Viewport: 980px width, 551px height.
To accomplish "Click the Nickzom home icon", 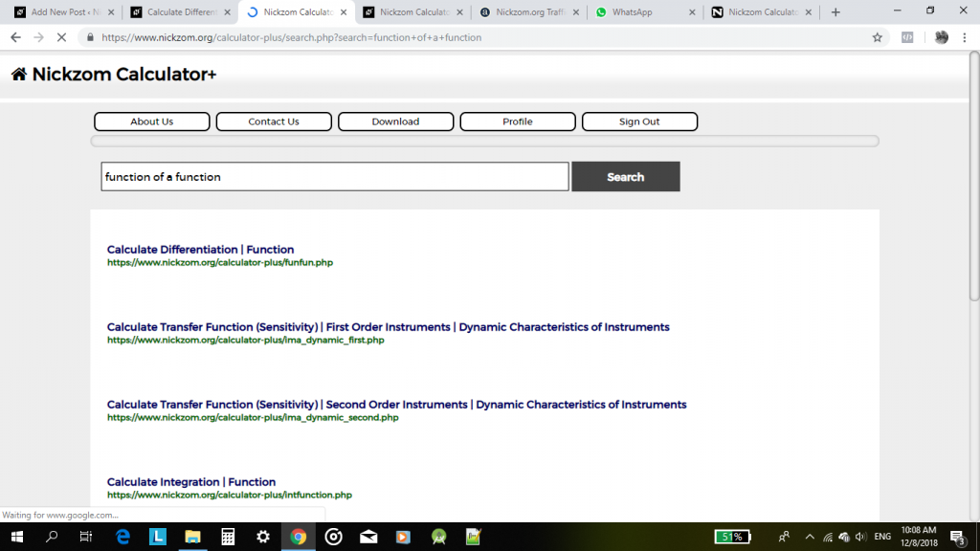I will coord(19,75).
